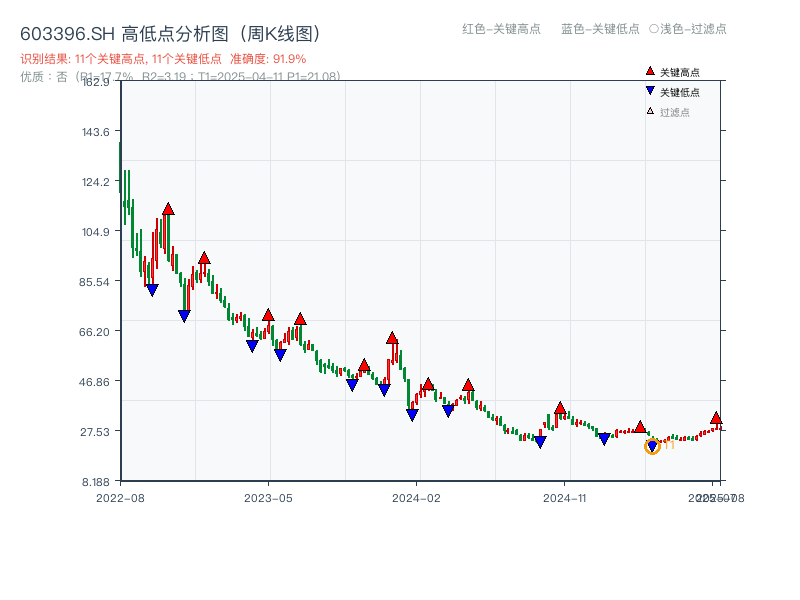800x600 pixels.
Task: Select the blue key-low marker near 2024-02
Action: click(x=412, y=414)
